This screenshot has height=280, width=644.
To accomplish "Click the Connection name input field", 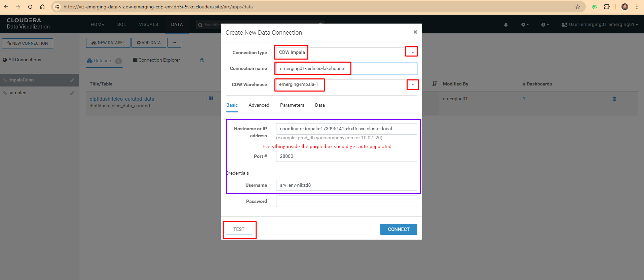I will point(346,68).
